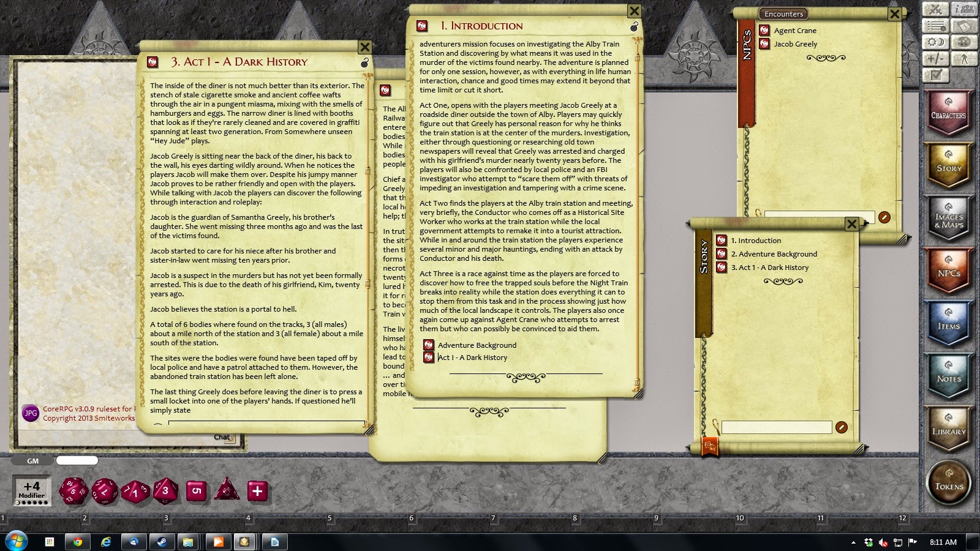The width and height of the screenshot is (980, 551).
Task: Click link icon beside Agent Crane
Action: point(764,30)
